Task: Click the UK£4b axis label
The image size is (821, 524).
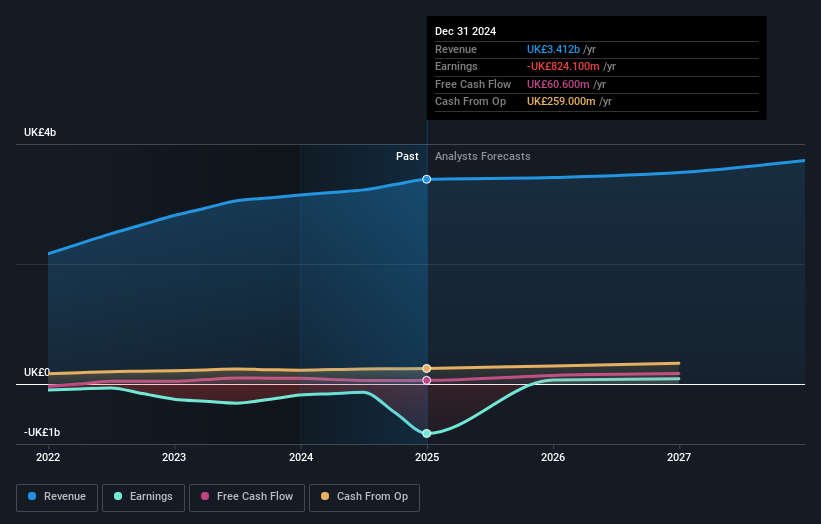Action: click(40, 132)
